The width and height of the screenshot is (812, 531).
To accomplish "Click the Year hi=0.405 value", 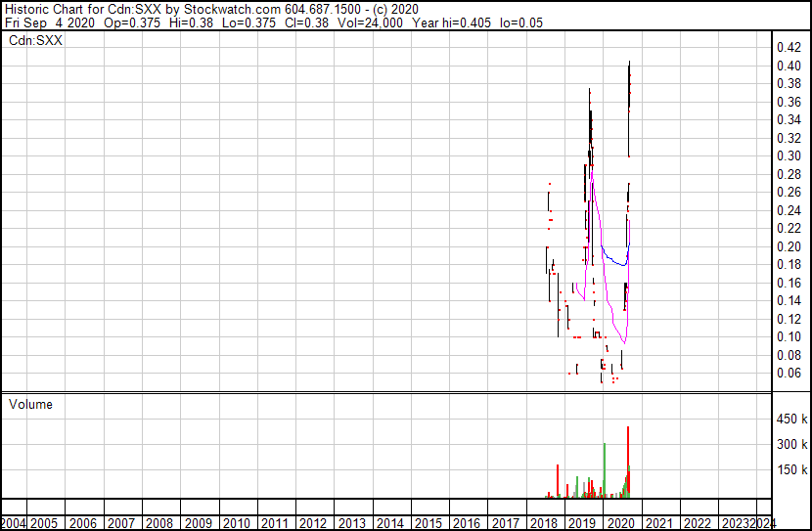I will 451,22.
